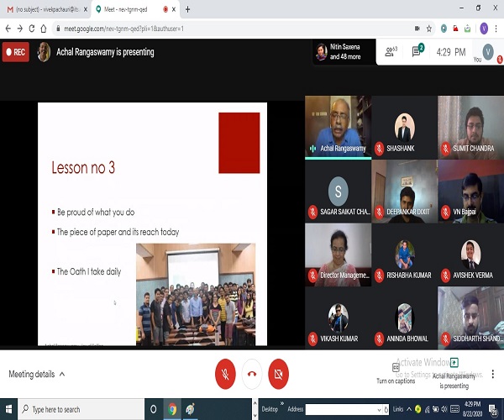Click muted mic icon on VN Bajpai tile

pyautogui.click(x=445, y=212)
